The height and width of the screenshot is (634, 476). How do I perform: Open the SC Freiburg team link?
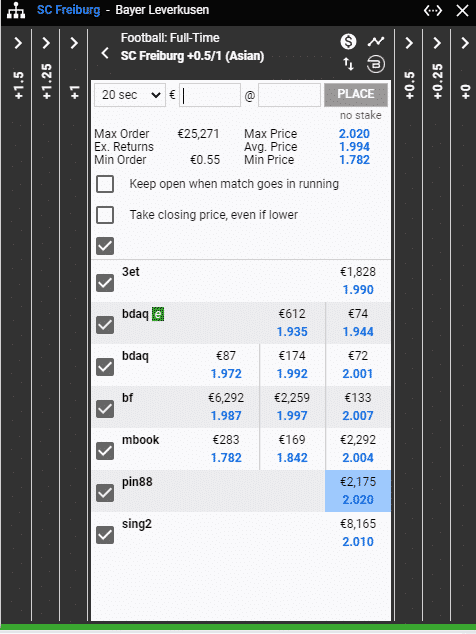tap(68, 10)
